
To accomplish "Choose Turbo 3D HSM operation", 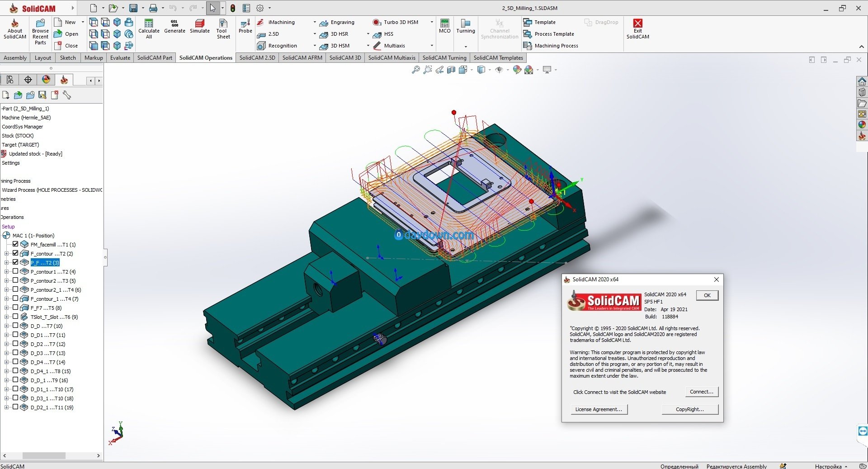I will [x=396, y=22].
